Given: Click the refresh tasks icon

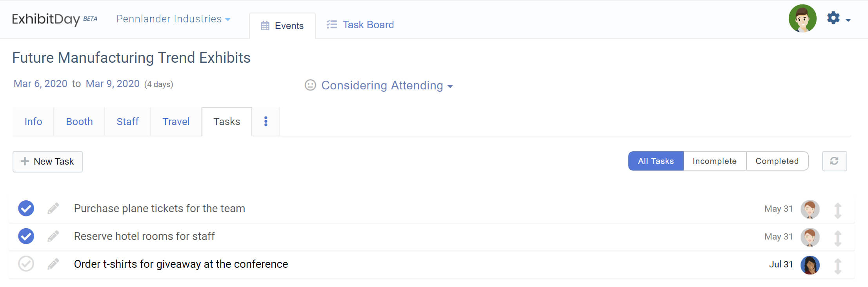Looking at the screenshot, I should (x=834, y=161).
